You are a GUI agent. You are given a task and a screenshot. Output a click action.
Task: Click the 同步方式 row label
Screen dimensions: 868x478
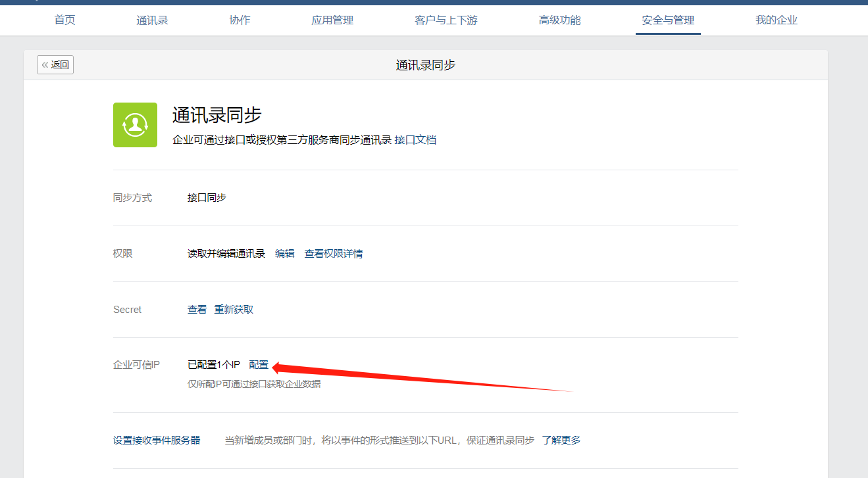(132, 198)
